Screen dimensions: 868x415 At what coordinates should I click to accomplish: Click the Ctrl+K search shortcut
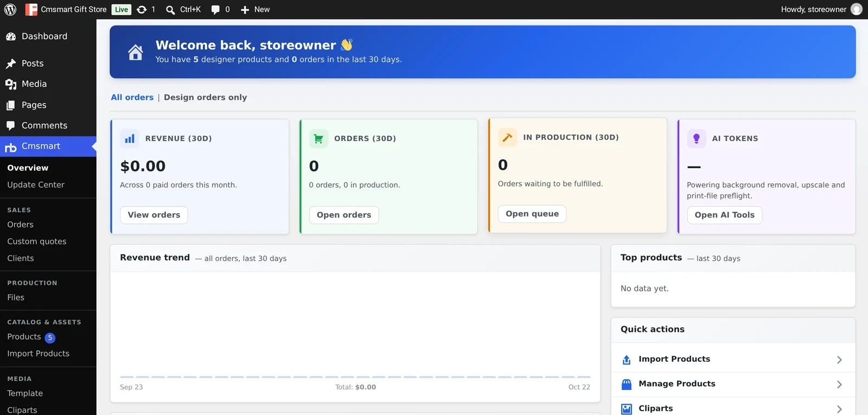click(190, 10)
